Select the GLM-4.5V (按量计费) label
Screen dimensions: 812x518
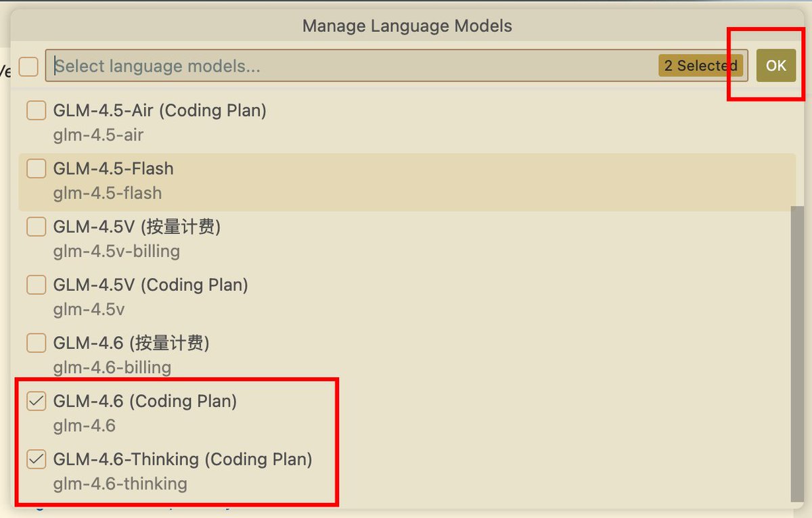click(x=137, y=227)
